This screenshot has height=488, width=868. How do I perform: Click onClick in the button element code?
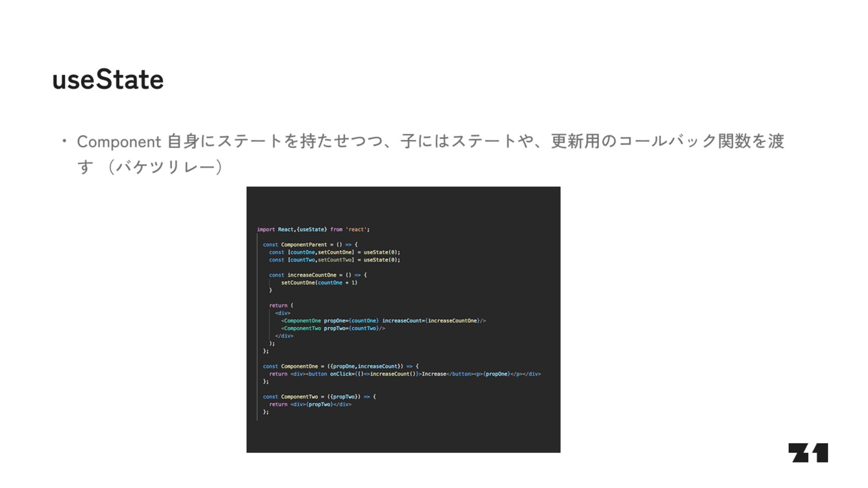pyautogui.click(x=341, y=374)
